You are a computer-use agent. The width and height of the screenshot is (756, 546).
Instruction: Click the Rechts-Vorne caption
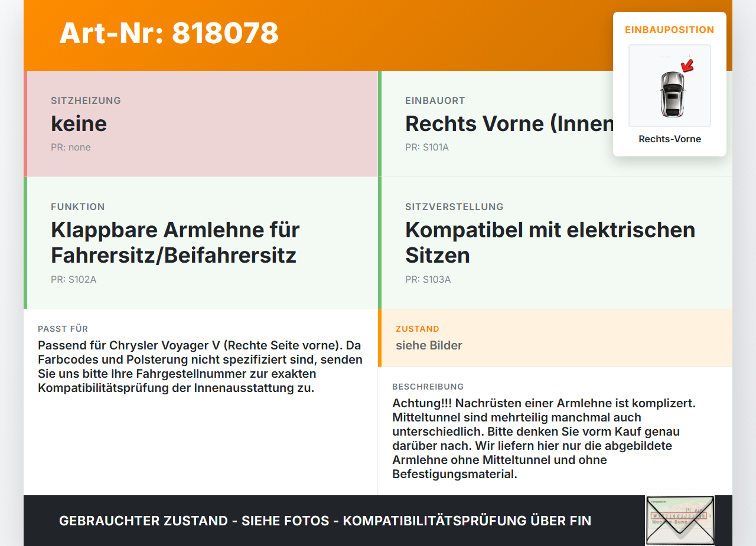coord(670,139)
